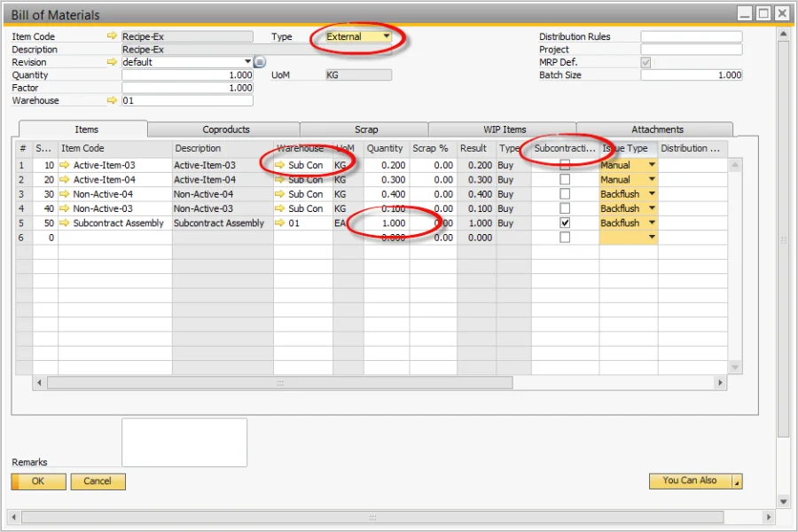The width and height of the screenshot is (798, 532).
Task: Follow warehouse link arrow in Active-Item-04 row
Action: [x=279, y=179]
